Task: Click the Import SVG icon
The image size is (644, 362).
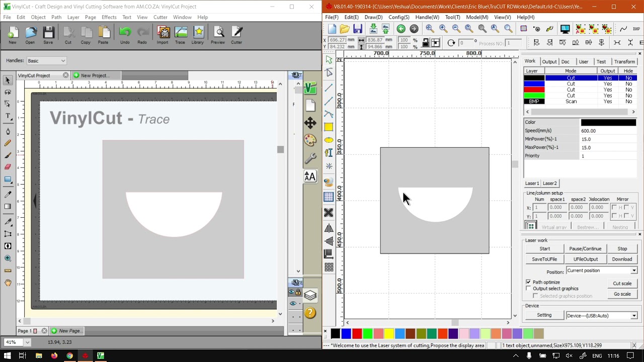Action: pyautogui.click(x=163, y=35)
